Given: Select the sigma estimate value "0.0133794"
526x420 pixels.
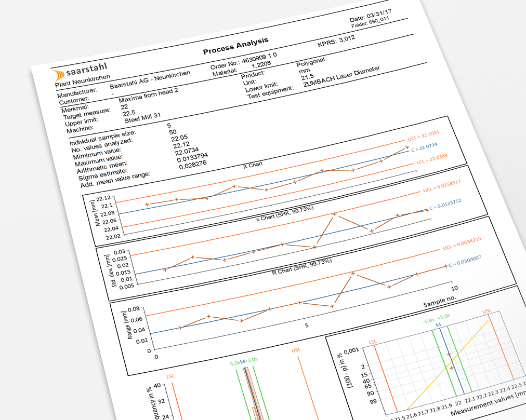Looking at the screenshot, I should 192,157.
